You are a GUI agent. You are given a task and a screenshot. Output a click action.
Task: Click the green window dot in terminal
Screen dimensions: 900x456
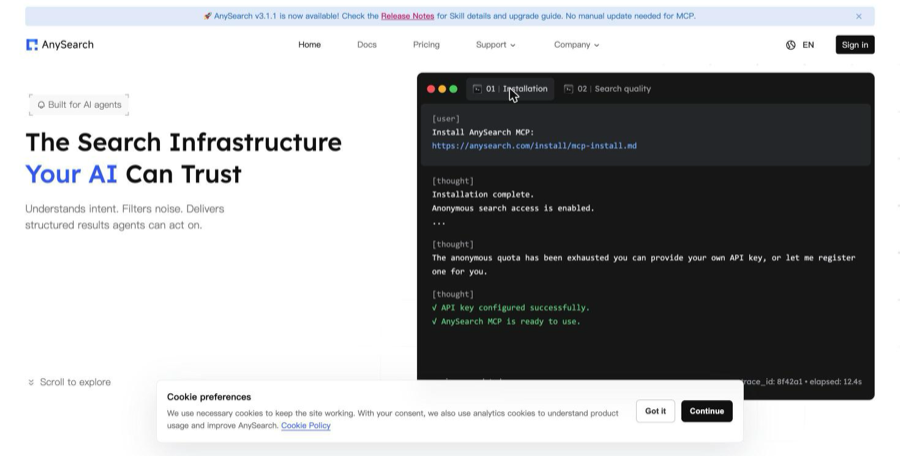(453, 89)
